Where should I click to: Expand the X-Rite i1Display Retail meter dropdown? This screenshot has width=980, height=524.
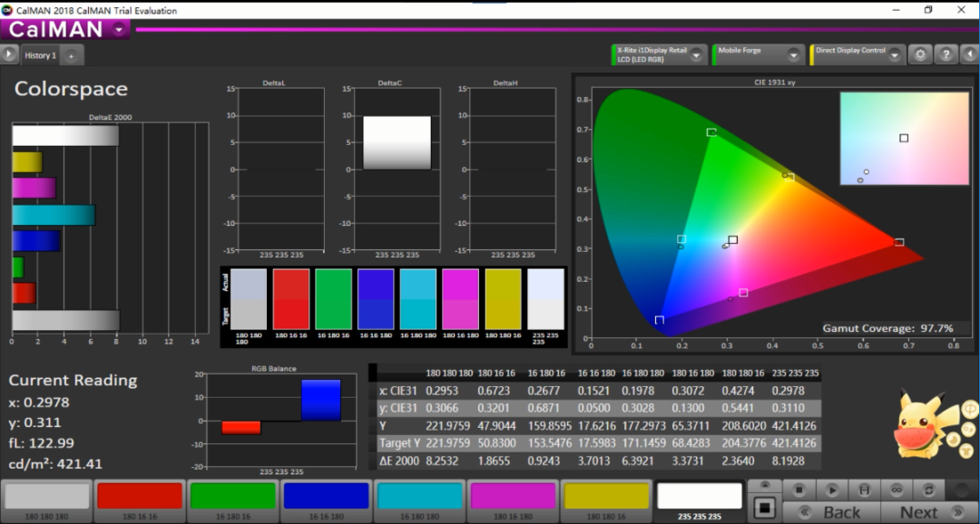[x=697, y=54]
